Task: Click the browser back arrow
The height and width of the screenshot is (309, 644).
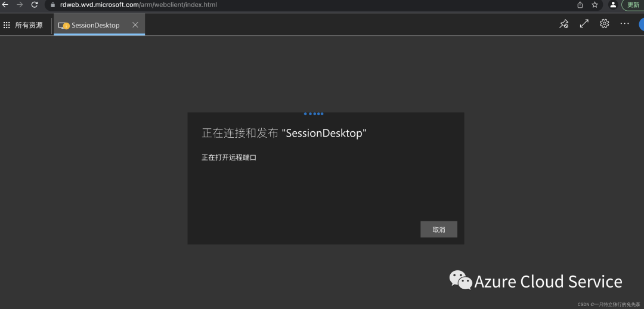Action: coord(5,5)
